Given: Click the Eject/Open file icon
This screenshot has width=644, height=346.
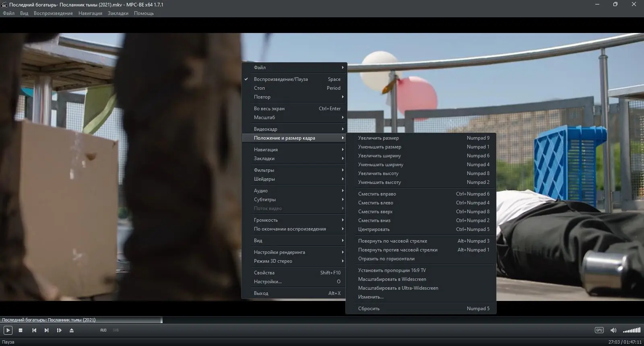Looking at the screenshot, I should click(x=72, y=330).
